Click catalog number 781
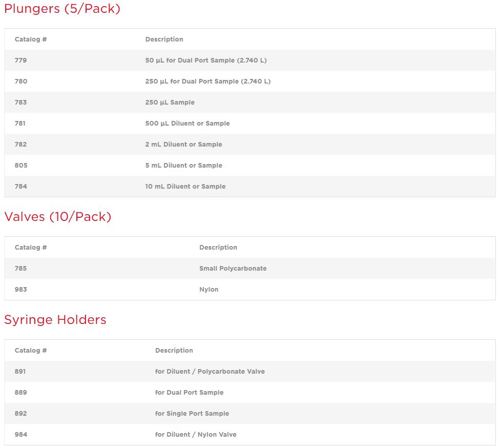Screen dimensions: 500x448 [x=20, y=124]
